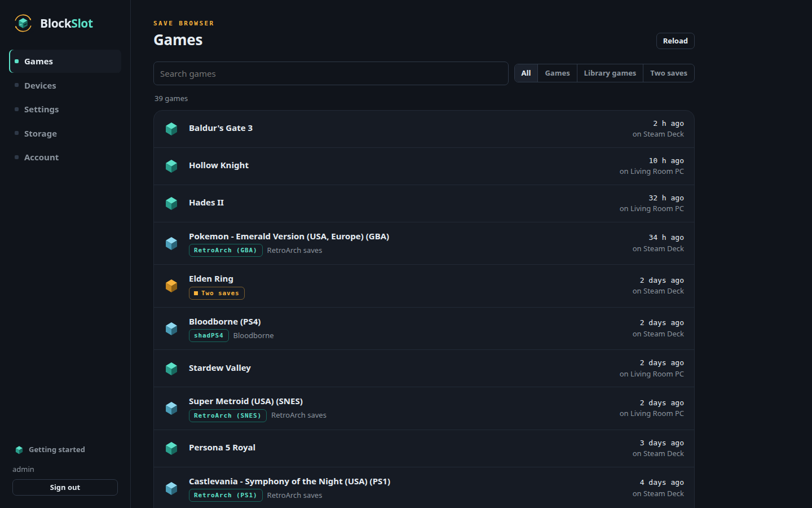
Task: Click the blue cube icon for Super Metroid
Action: coord(171,408)
